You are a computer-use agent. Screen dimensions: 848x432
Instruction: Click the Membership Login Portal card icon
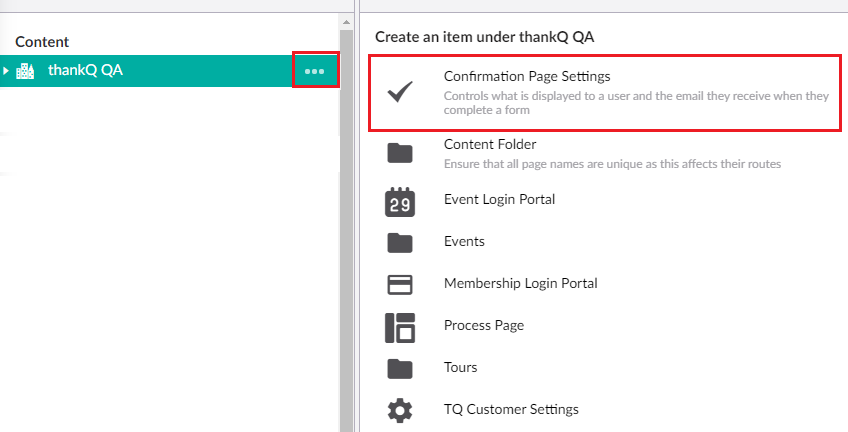click(x=400, y=284)
